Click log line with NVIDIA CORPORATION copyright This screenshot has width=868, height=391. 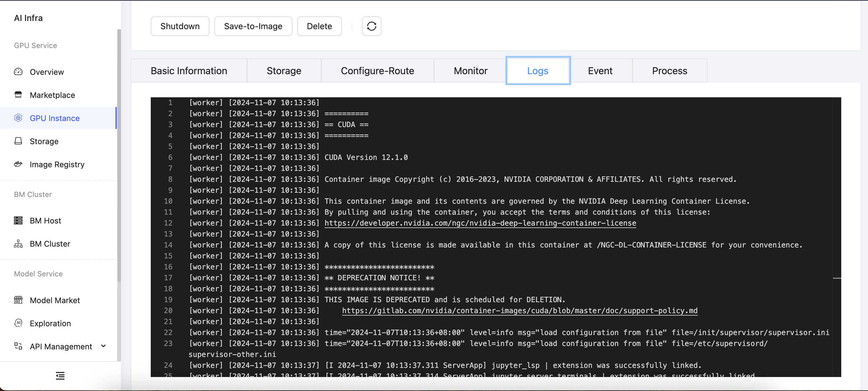530,179
